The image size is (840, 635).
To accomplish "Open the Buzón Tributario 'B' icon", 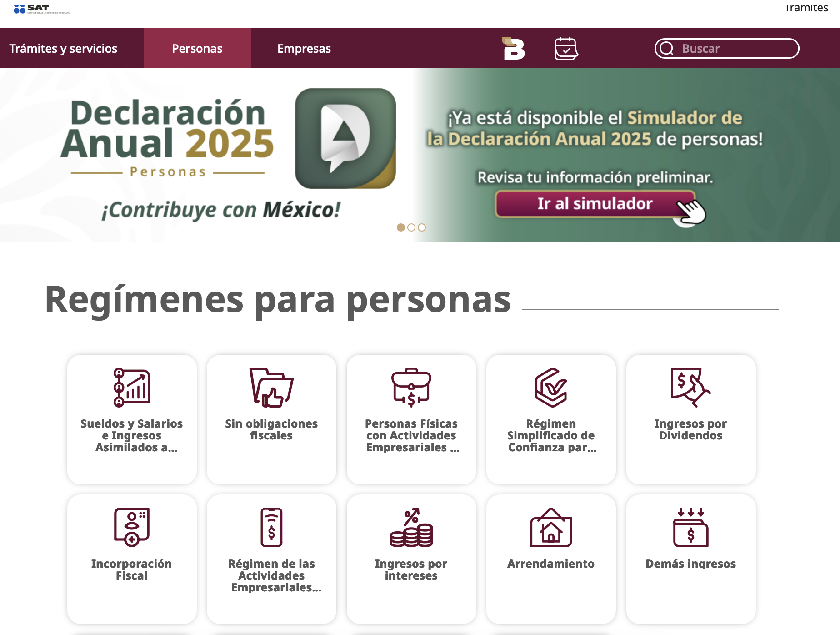I will pos(514,48).
